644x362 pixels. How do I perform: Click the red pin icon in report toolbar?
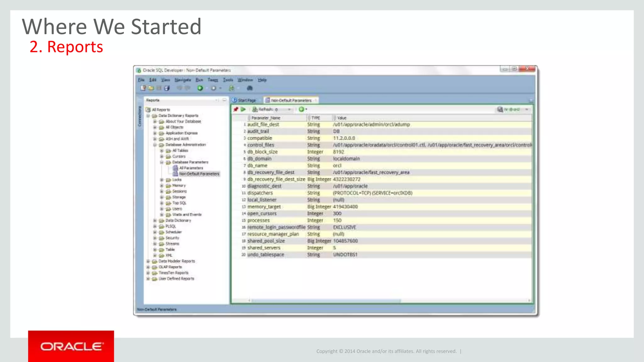pyautogui.click(x=236, y=109)
